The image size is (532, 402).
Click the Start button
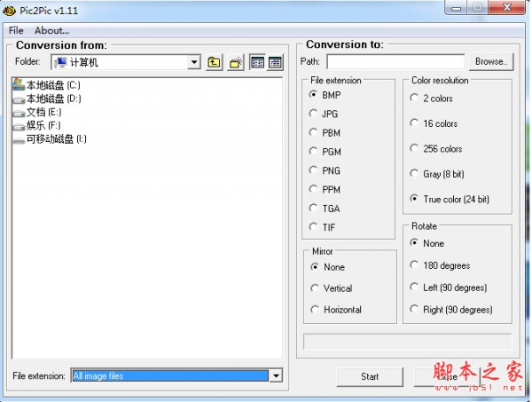[370, 376]
